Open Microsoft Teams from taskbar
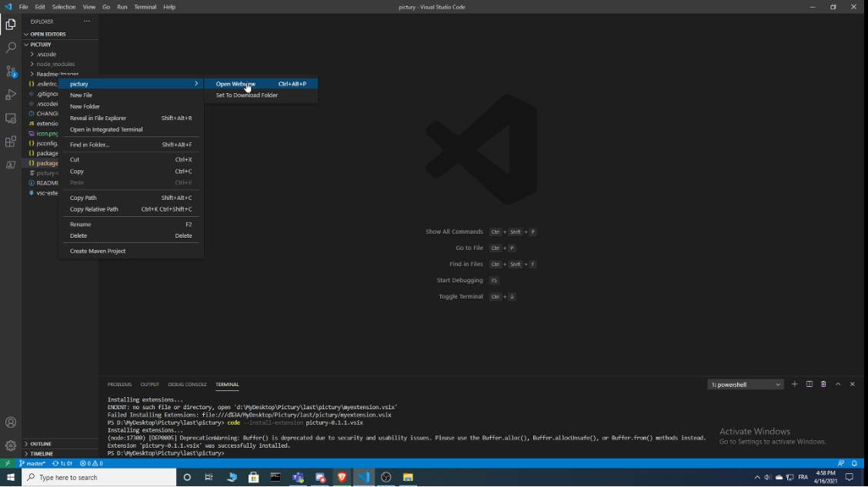This screenshot has width=868, height=487. 299,477
